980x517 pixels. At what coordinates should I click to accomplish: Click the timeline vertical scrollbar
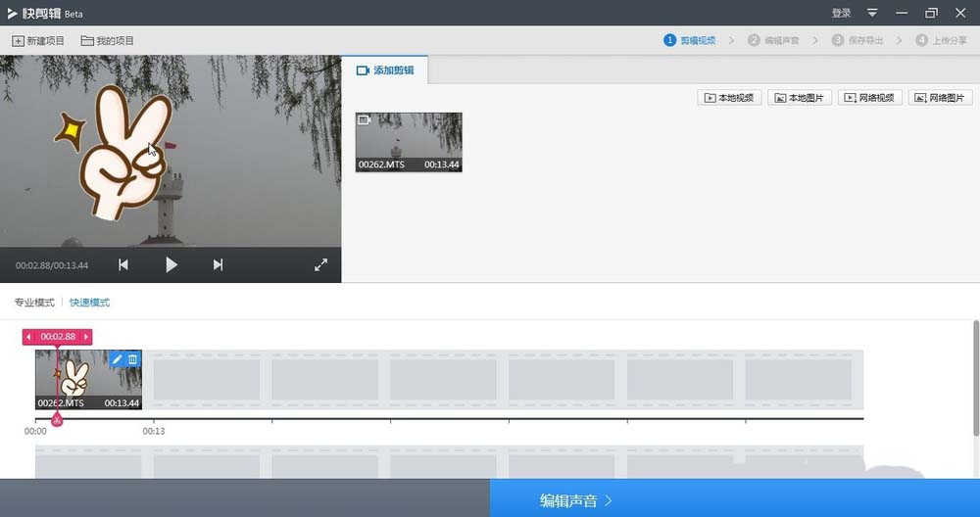click(976, 378)
